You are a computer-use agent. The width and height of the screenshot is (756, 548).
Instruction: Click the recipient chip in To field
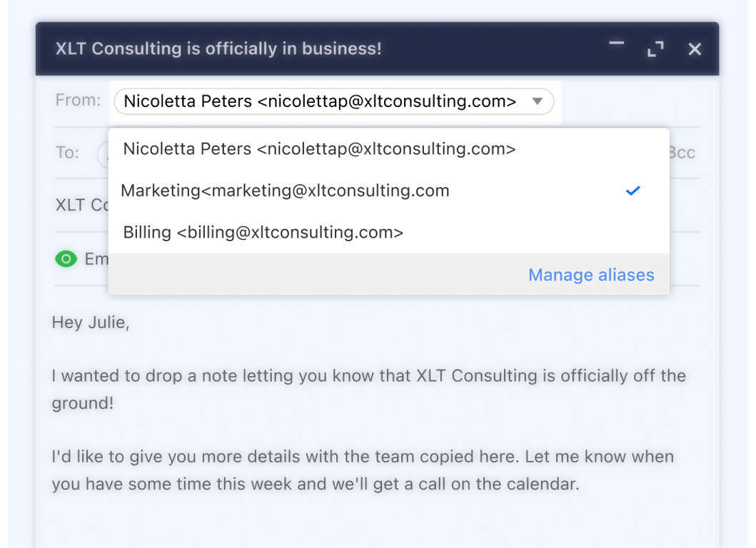(x=103, y=153)
